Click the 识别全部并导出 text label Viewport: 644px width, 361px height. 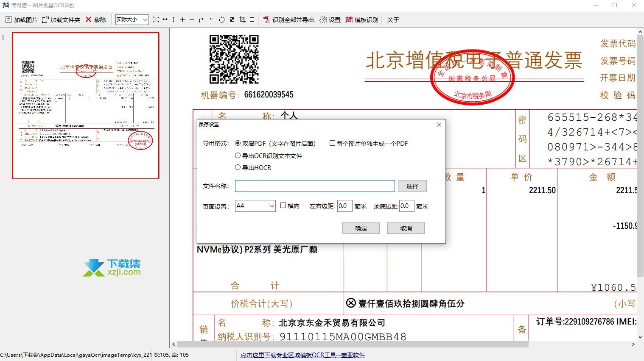pos(293,20)
